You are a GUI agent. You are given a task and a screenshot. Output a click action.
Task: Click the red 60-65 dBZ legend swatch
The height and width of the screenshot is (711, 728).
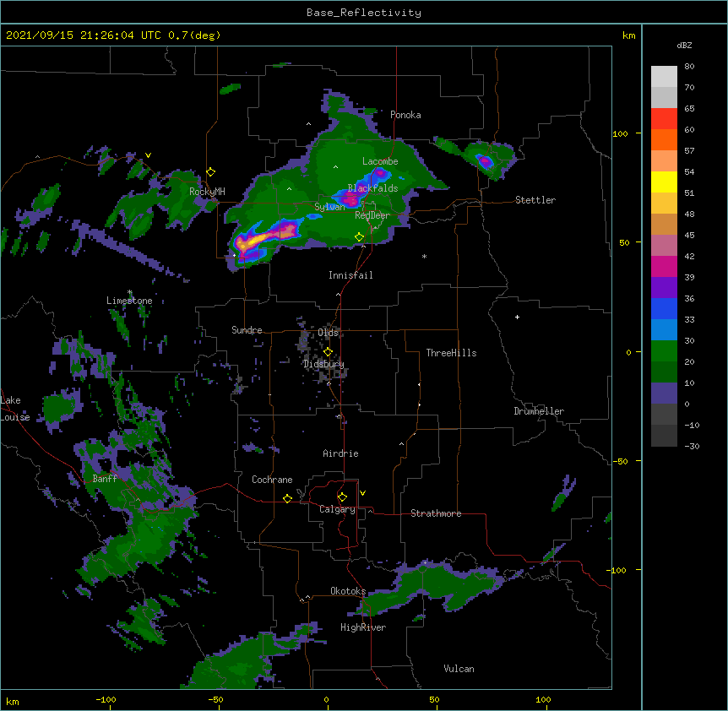click(x=664, y=119)
